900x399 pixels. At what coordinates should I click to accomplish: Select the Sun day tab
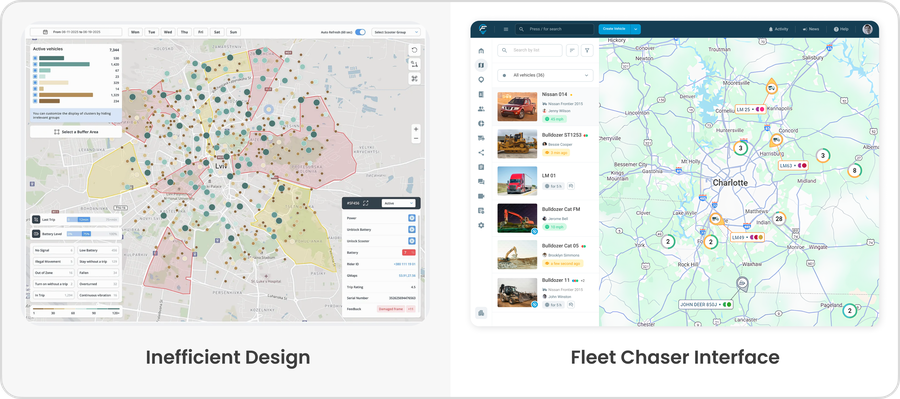tap(233, 32)
